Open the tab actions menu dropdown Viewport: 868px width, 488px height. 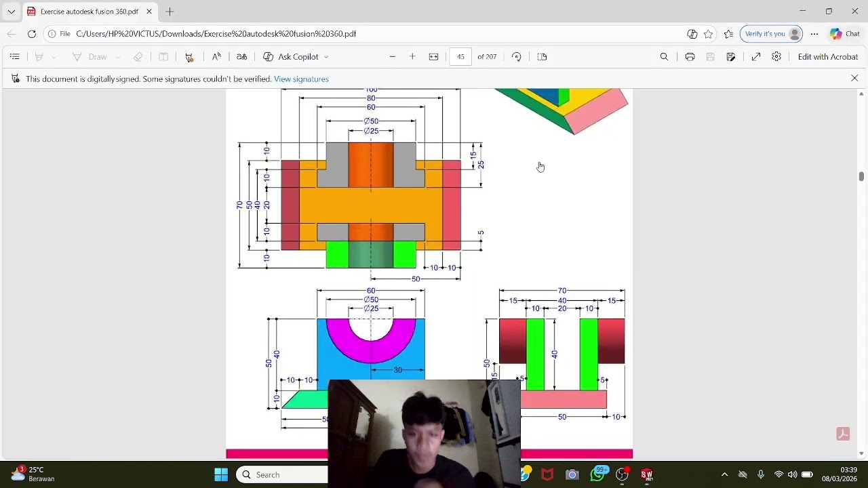pyautogui.click(x=11, y=12)
